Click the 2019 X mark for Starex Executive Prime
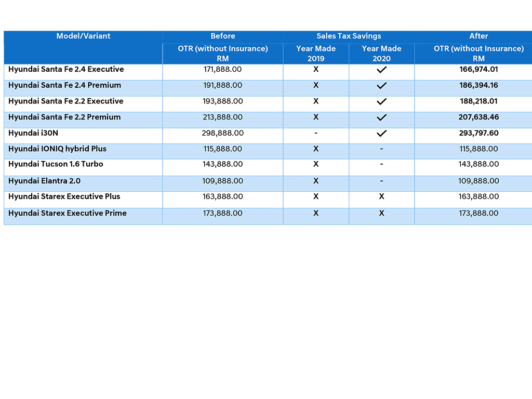 pos(316,213)
